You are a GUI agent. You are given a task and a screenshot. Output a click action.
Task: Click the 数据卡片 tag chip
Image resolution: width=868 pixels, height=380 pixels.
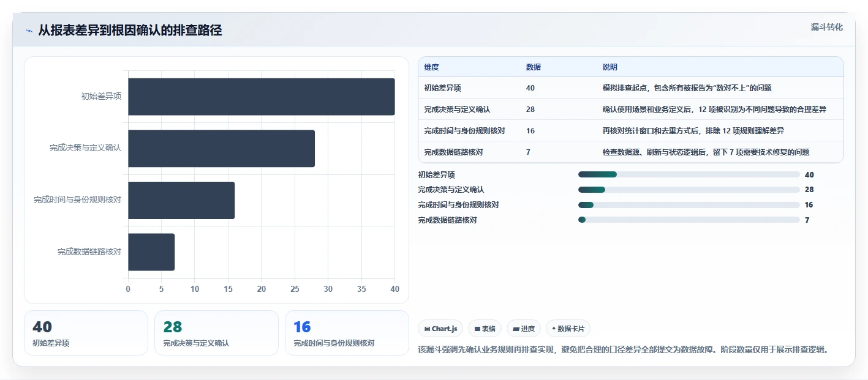pyautogui.click(x=568, y=329)
